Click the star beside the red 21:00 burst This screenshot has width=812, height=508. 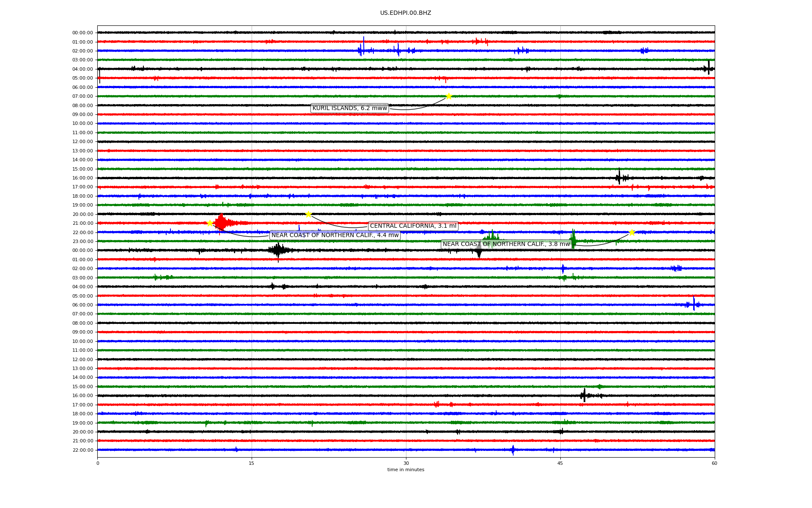(x=210, y=223)
